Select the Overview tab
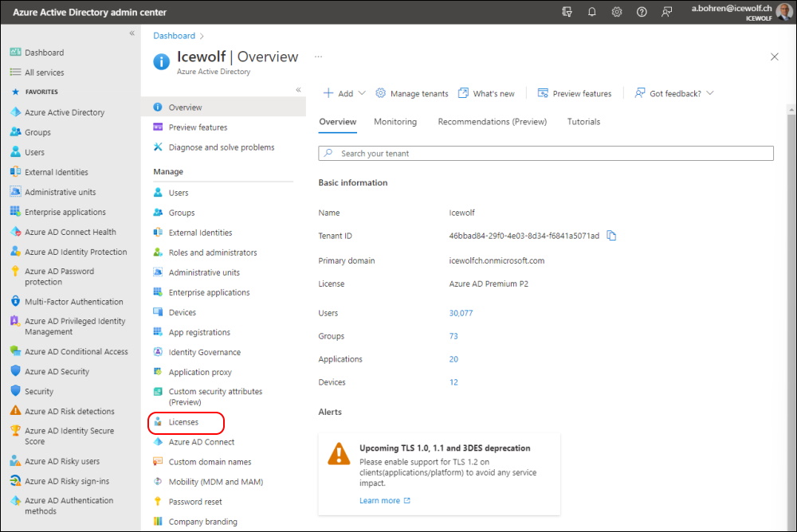Image resolution: width=797 pixels, height=532 pixels. coord(337,122)
